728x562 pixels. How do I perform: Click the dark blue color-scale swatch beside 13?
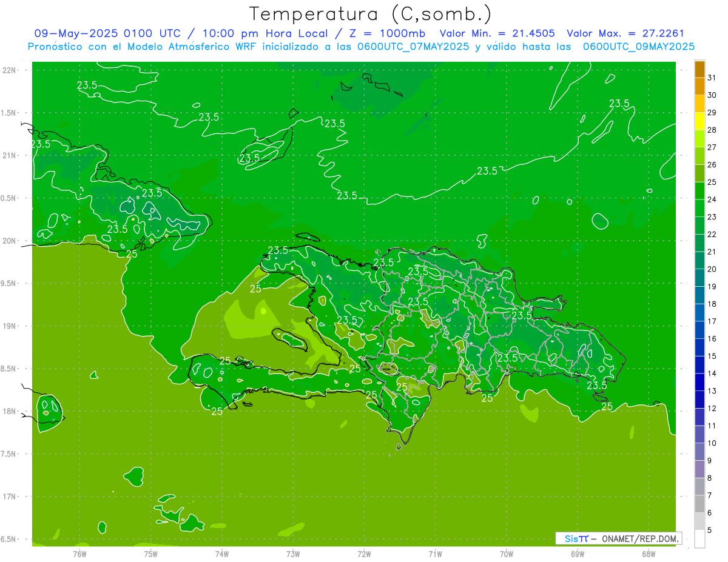tap(699, 382)
